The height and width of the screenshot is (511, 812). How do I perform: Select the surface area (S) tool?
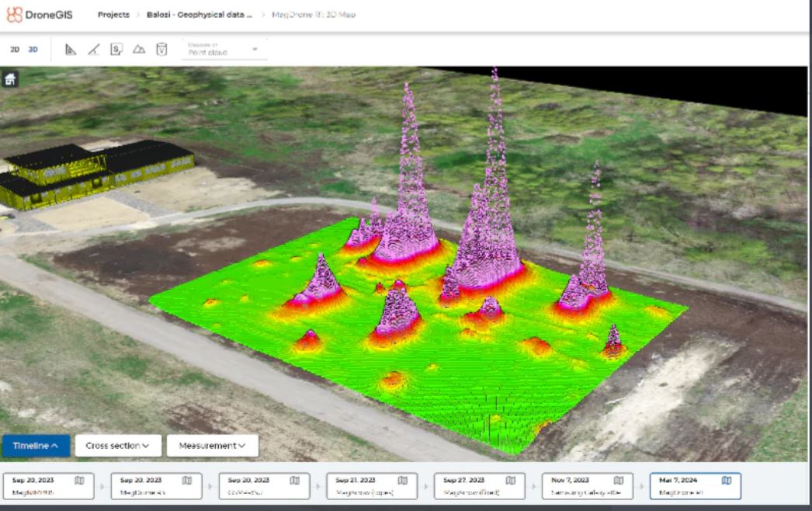[x=116, y=50]
